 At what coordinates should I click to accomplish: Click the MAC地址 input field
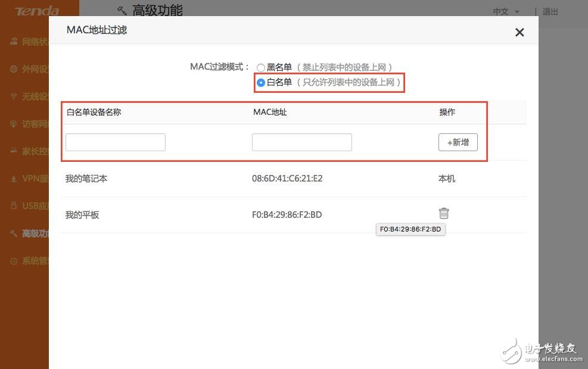301,142
